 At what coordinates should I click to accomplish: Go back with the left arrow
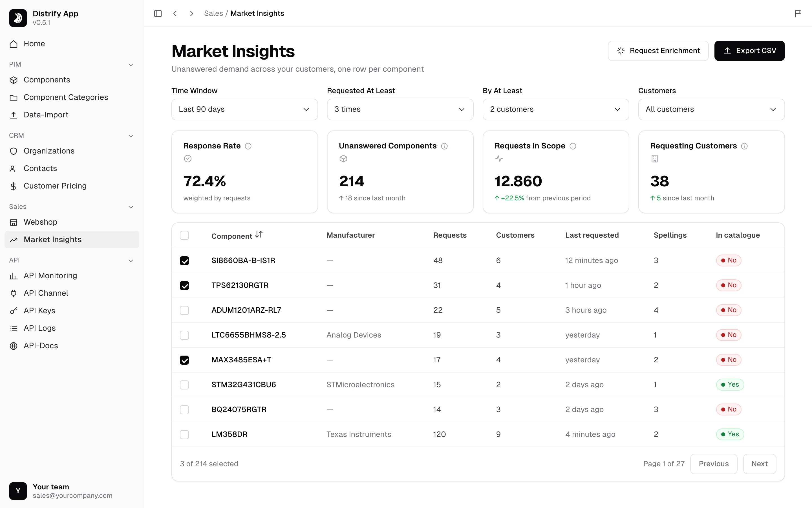coord(175,14)
